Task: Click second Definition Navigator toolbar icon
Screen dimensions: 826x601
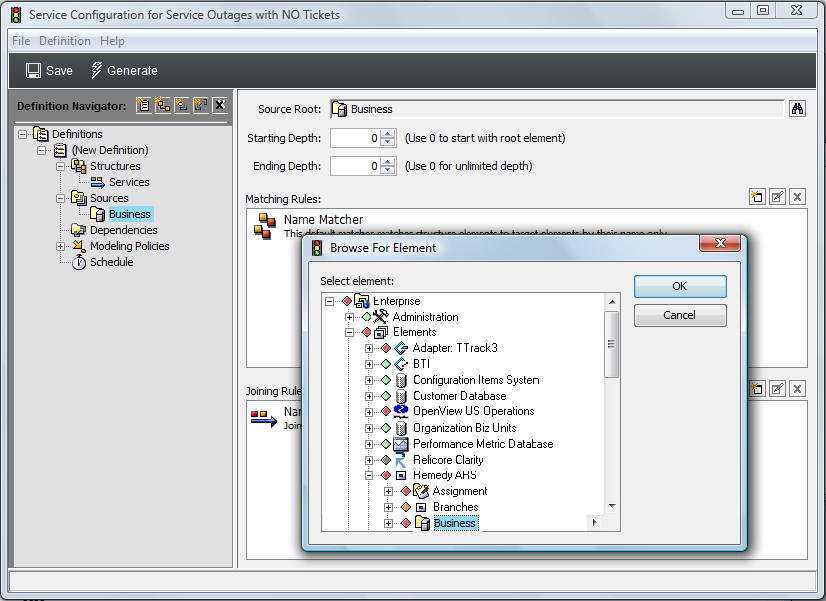Action: pos(162,105)
